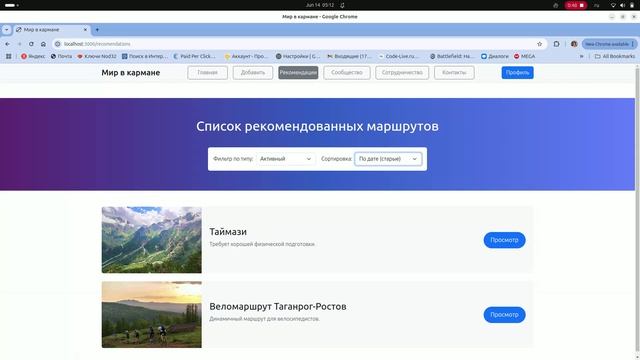Click the Мир в кармане site logo
This screenshot has width=640, height=360.
tap(131, 73)
